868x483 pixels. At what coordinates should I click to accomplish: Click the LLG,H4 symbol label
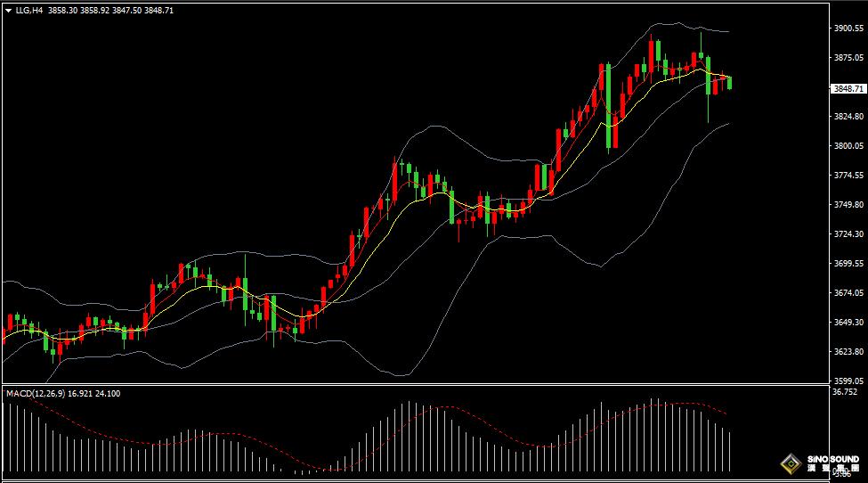coord(29,10)
